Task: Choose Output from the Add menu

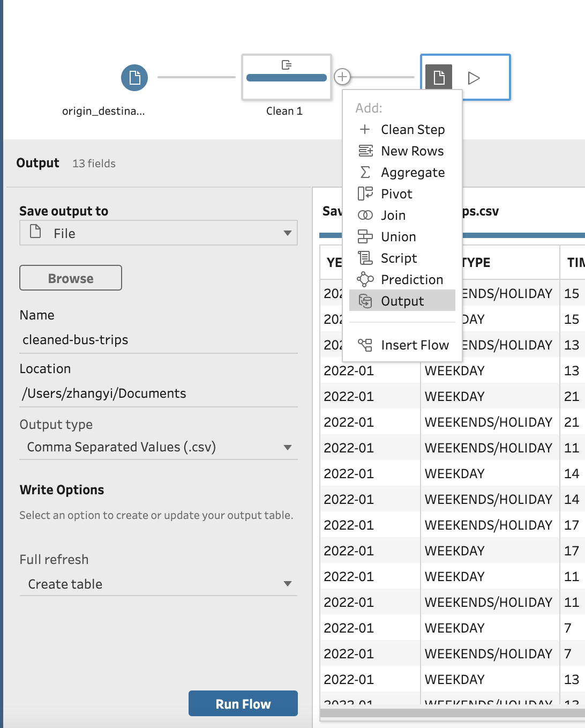Action: (x=402, y=301)
